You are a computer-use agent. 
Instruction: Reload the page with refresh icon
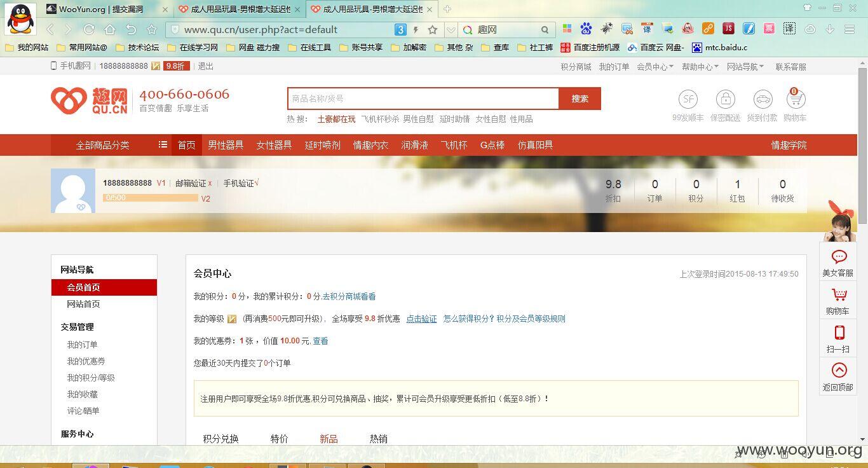89,29
